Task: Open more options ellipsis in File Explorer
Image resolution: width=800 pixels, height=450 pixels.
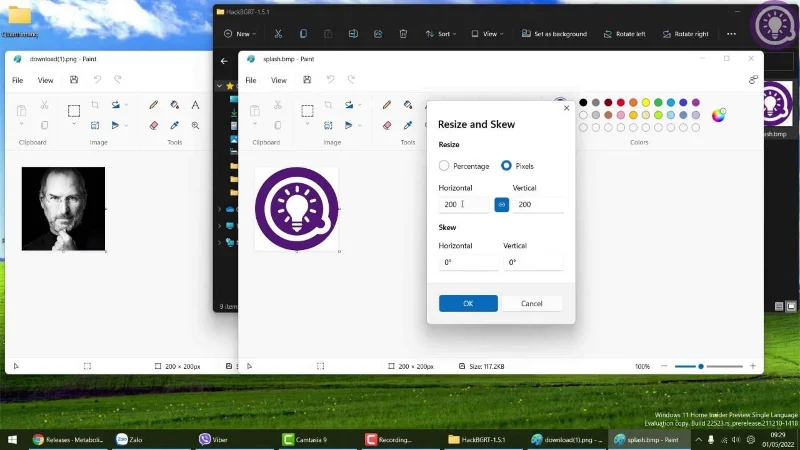Action: (731, 34)
